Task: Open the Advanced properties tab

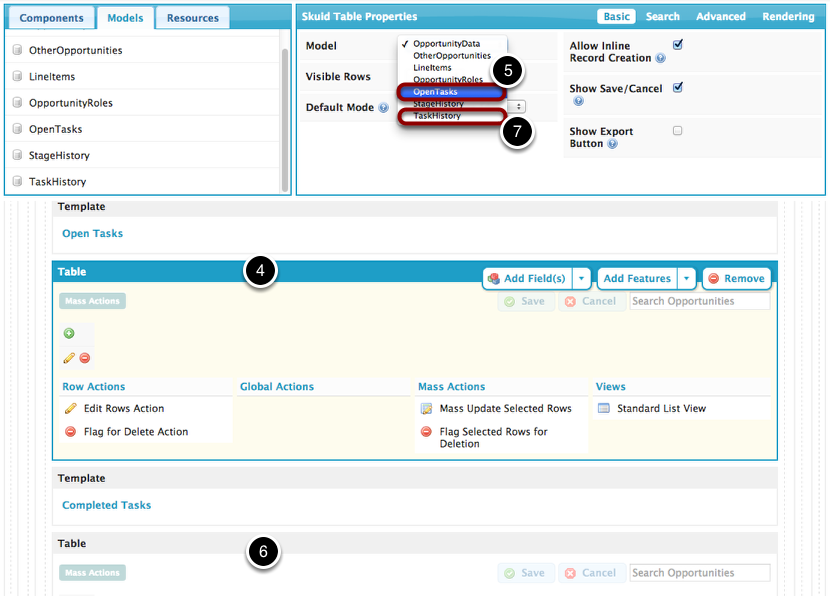Action: tap(721, 17)
